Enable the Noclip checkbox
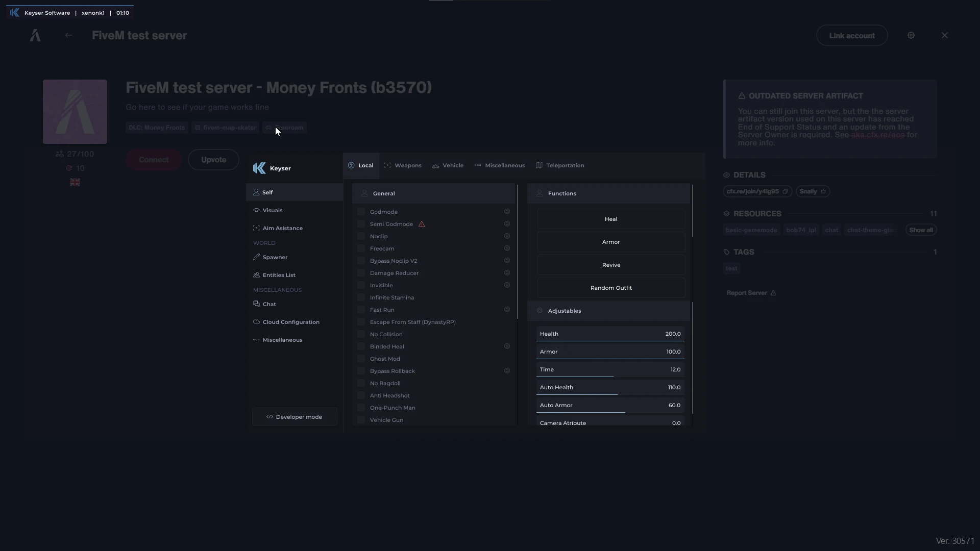This screenshot has height=551, width=980. [x=361, y=236]
